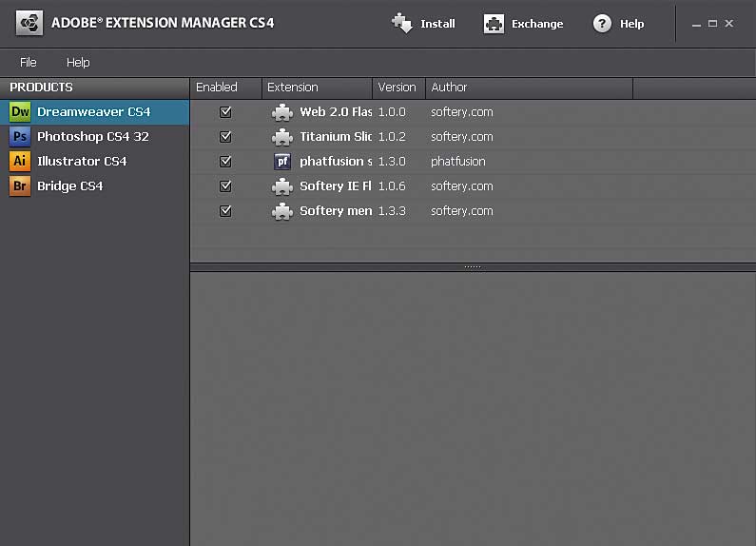Select Dreamweaver CS4 in products list
This screenshot has width=756, height=546.
pyautogui.click(x=94, y=112)
